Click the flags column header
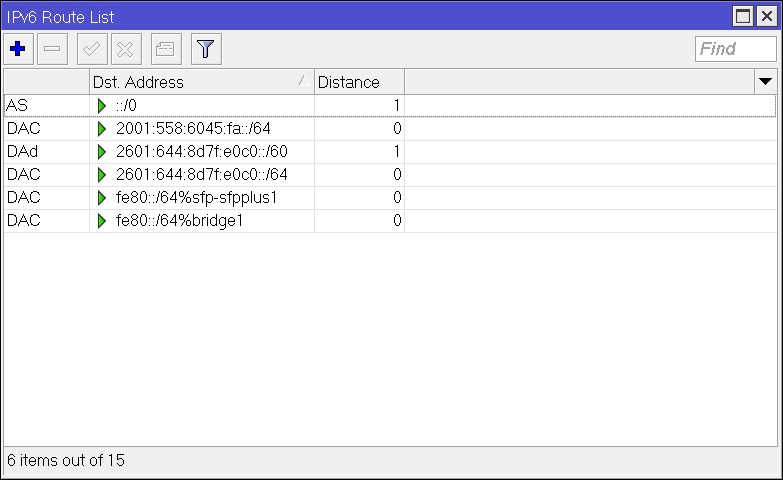783x480 pixels. coord(46,82)
